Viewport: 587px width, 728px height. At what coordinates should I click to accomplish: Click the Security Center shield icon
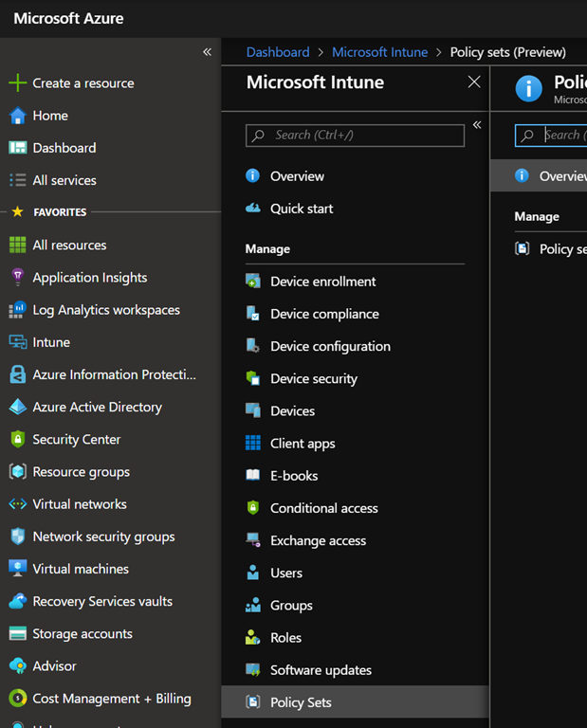pyautogui.click(x=17, y=440)
